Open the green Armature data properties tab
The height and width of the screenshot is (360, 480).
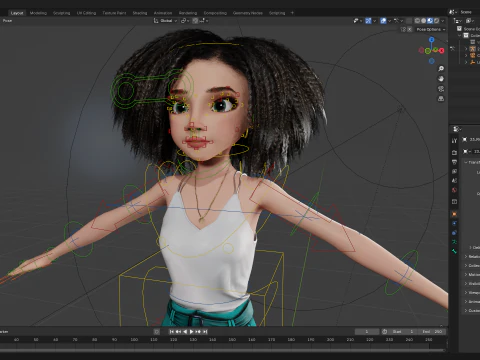454,242
